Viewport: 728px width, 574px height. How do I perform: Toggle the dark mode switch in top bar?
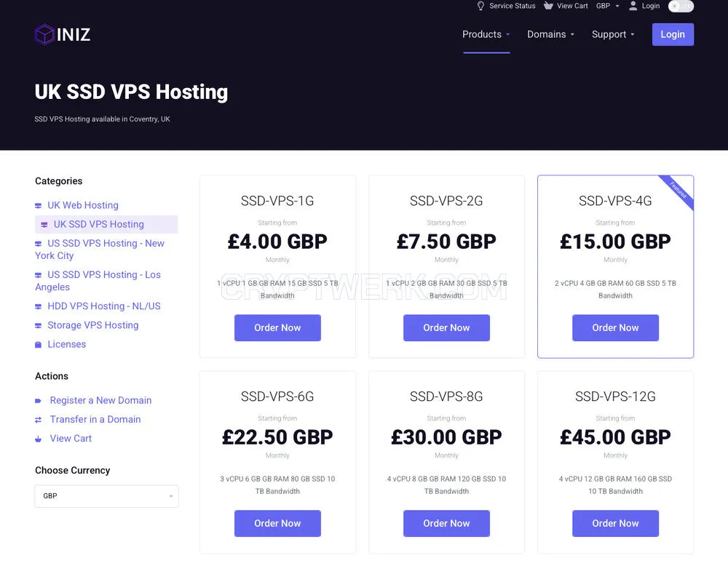(x=681, y=6)
